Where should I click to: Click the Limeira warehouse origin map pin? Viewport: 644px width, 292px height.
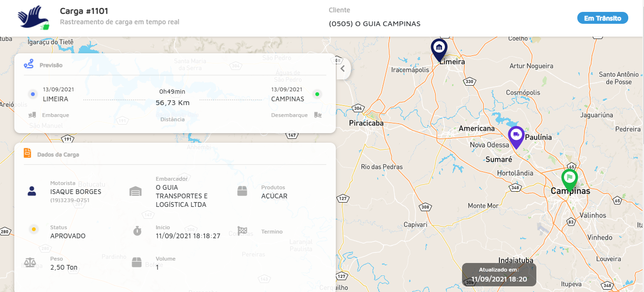tap(439, 49)
